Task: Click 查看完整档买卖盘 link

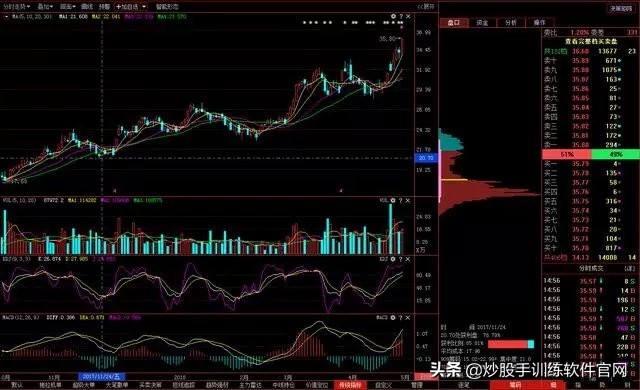Action: coord(591,42)
